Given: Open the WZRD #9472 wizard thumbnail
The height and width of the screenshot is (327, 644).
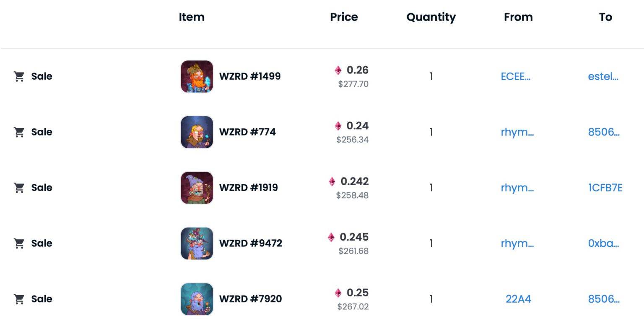Looking at the screenshot, I should click(x=197, y=243).
